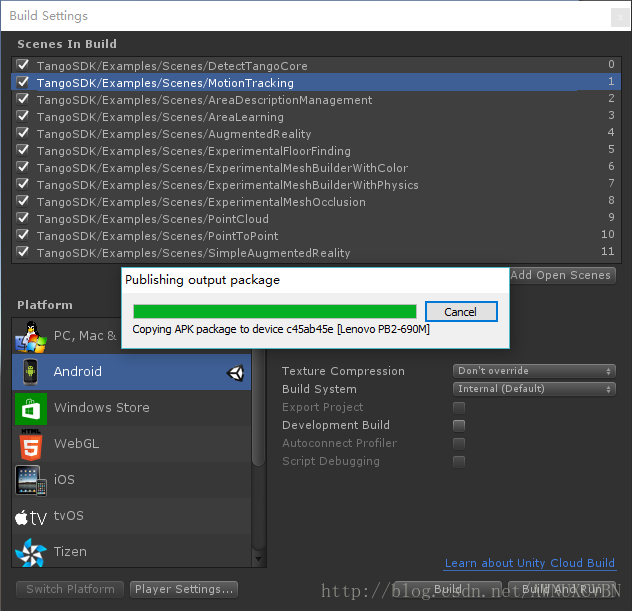Select ExperimentalMeshOcclusion scene path
Image resolution: width=632 pixels, height=611 pixels.
click(x=201, y=202)
